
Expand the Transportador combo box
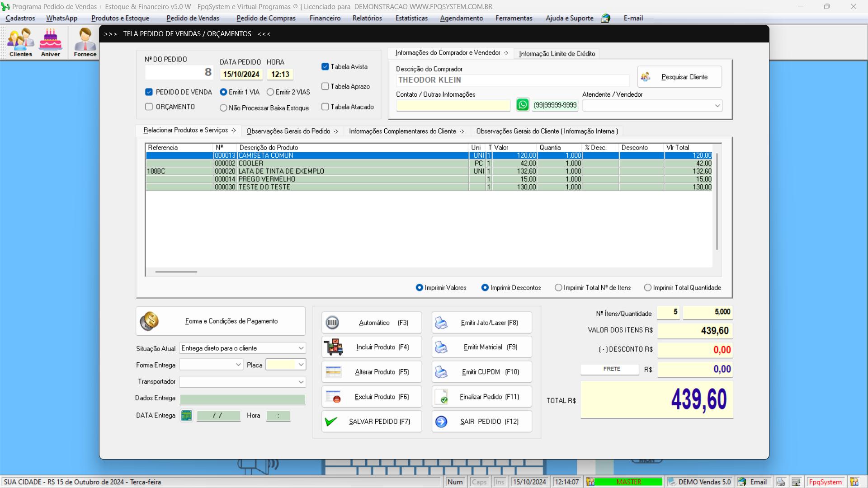pyautogui.click(x=301, y=382)
